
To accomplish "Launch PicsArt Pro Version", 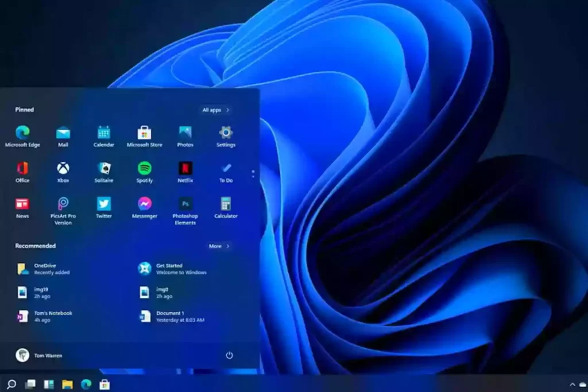I will click(x=63, y=211).
